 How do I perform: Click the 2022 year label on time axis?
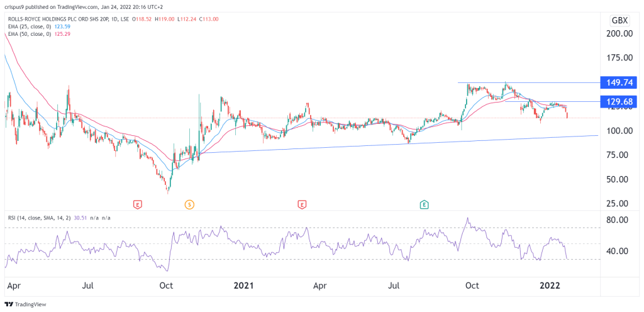click(550, 286)
